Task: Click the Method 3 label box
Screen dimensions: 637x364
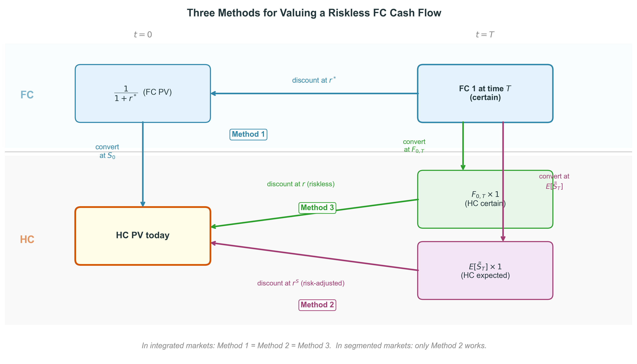Action: pyautogui.click(x=317, y=208)
